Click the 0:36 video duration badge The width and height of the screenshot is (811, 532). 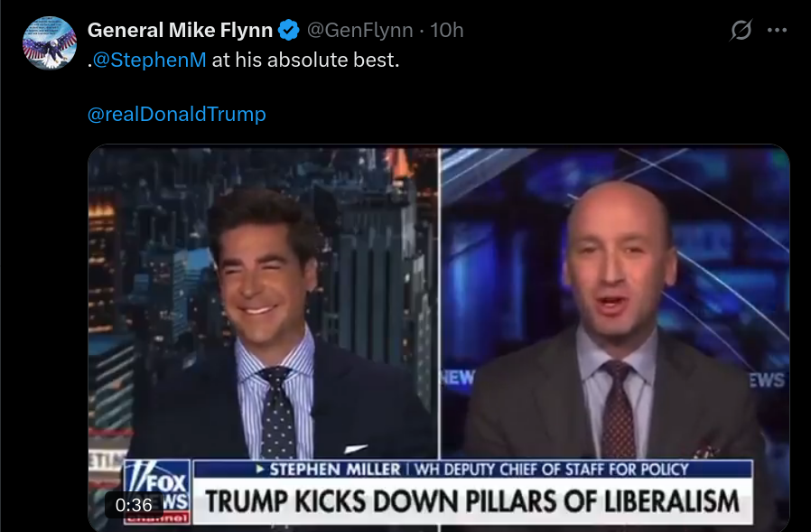click(134, 505)
